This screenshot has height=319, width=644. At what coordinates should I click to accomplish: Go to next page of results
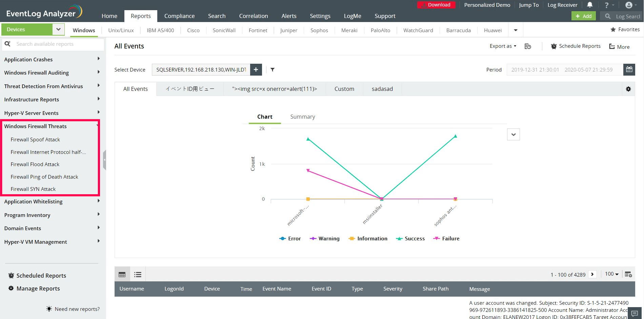(x=592, y=274)
